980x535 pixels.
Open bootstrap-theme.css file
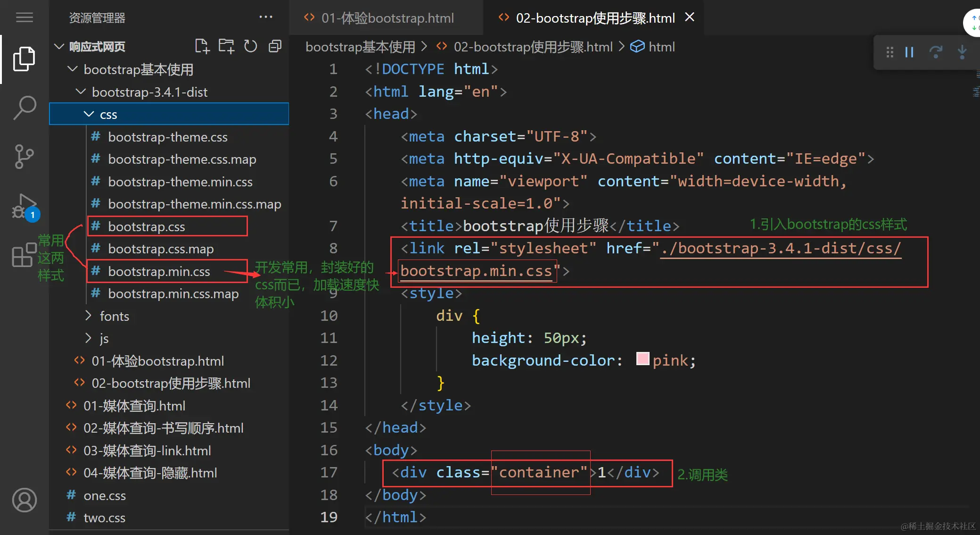coord(169,137)
